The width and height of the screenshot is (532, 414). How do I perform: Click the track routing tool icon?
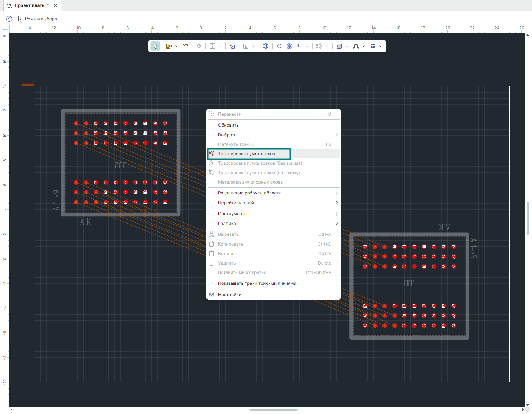169,46
